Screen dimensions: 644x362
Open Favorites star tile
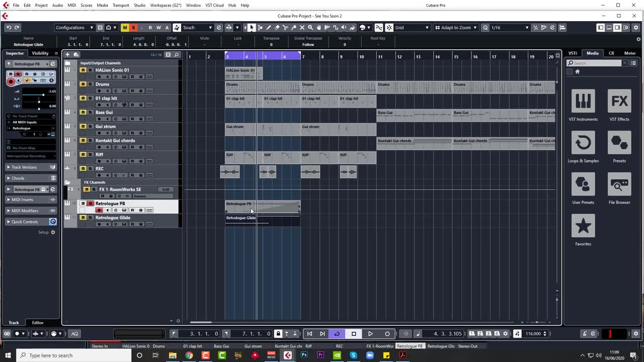[583, 230]
